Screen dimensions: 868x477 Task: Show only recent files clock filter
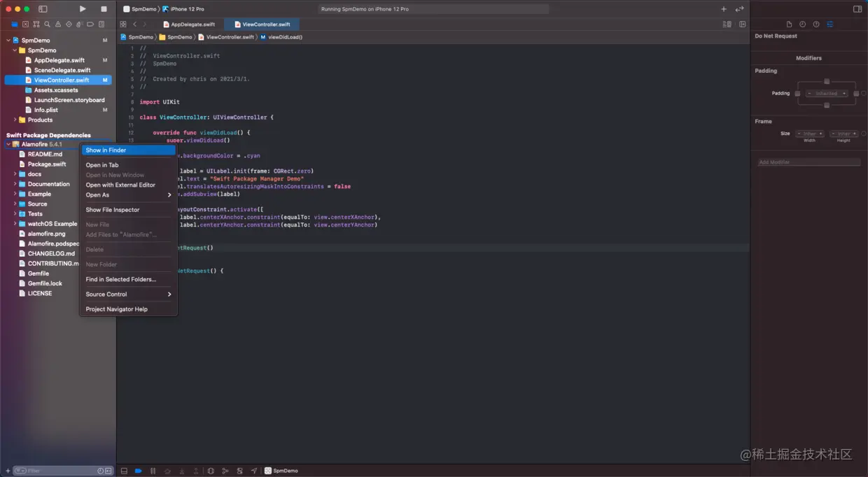tap(101, 471)
